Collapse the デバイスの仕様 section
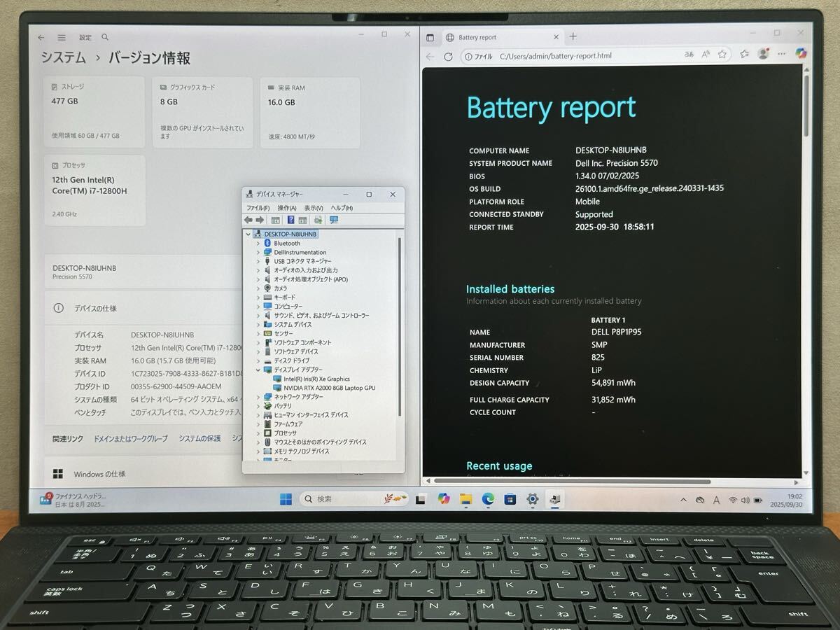The width and height of the screenshot is (840, 630). pyautogui.click(x=143, y=308)
